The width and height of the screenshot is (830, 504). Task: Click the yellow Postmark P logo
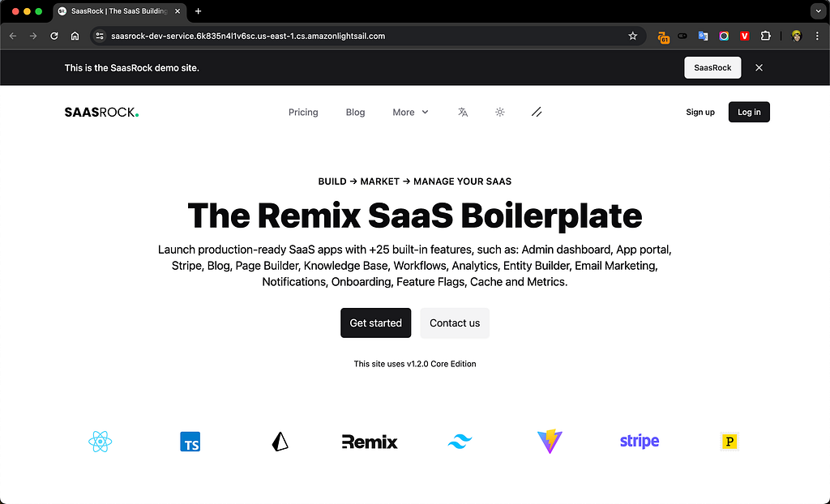729,442
